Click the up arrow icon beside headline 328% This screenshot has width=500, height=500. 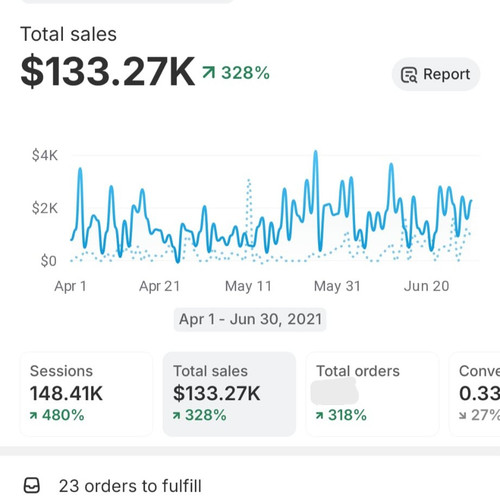209,72
